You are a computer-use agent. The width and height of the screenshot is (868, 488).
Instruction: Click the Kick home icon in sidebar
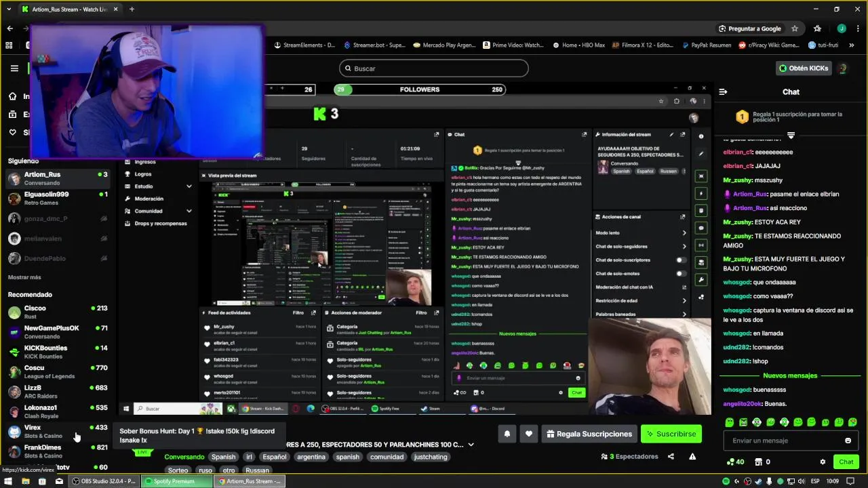(12, 96)
